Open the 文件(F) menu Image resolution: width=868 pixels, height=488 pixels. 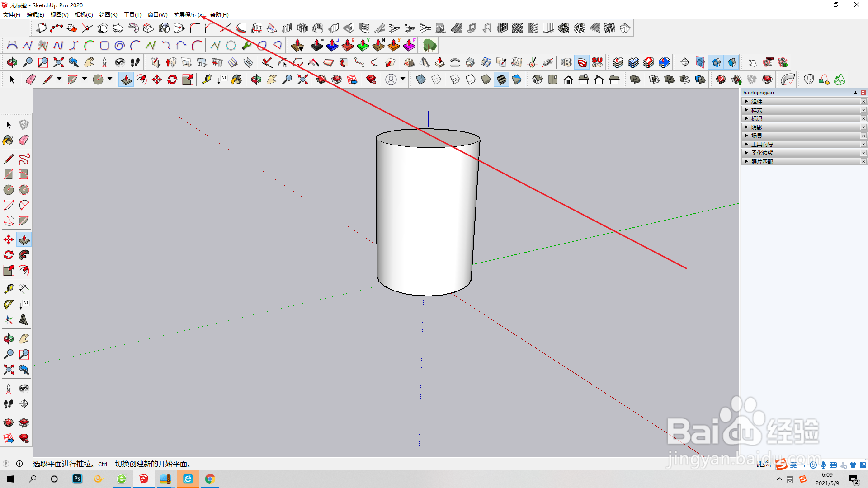[12, 15]
